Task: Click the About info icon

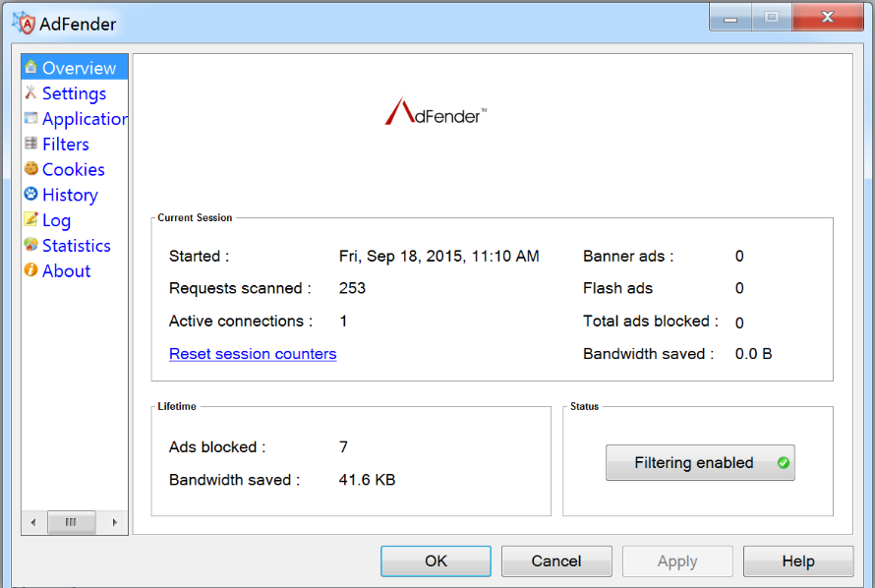Action: (30, 270)
